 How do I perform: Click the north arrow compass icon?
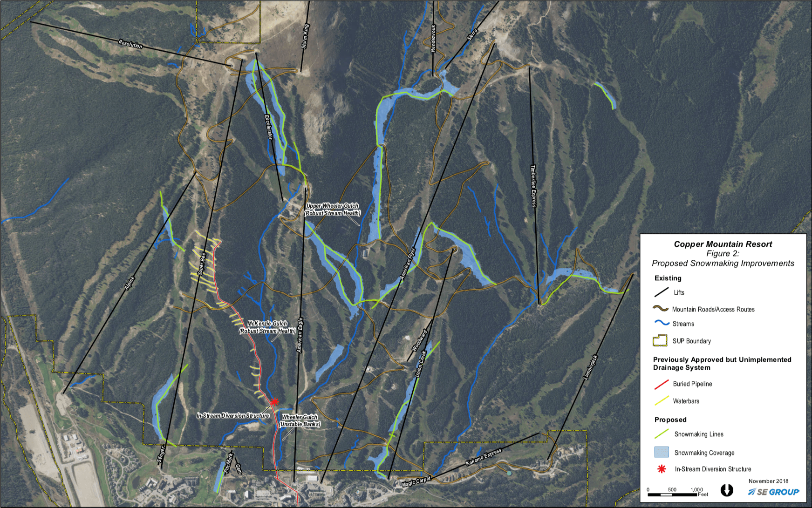727,490
